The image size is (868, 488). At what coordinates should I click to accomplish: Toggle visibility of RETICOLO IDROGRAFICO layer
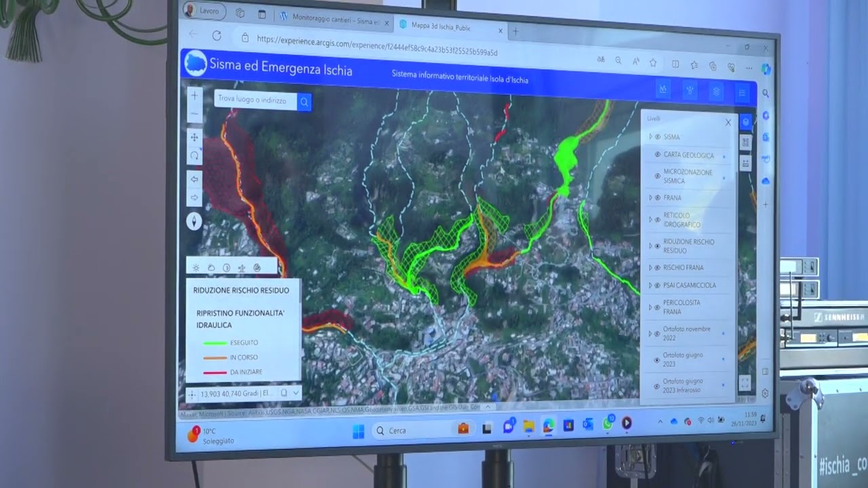pos(658,220)
